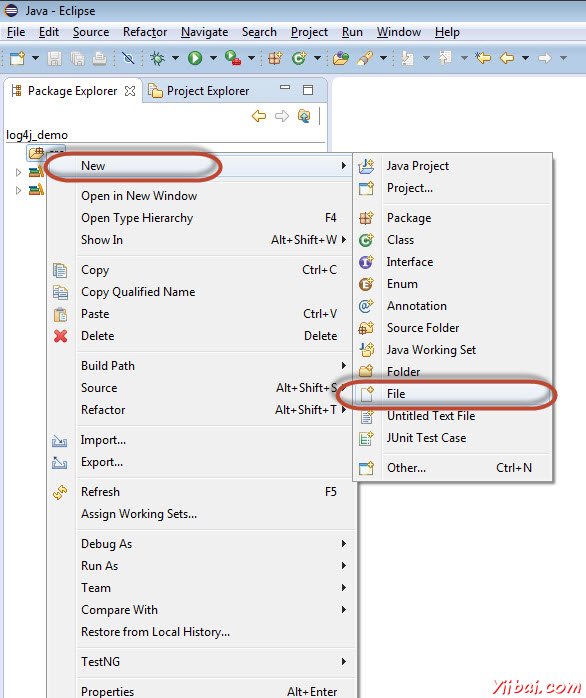Open the File menu
The height and width of the screenshot is (698, 586).
[16, 32]
